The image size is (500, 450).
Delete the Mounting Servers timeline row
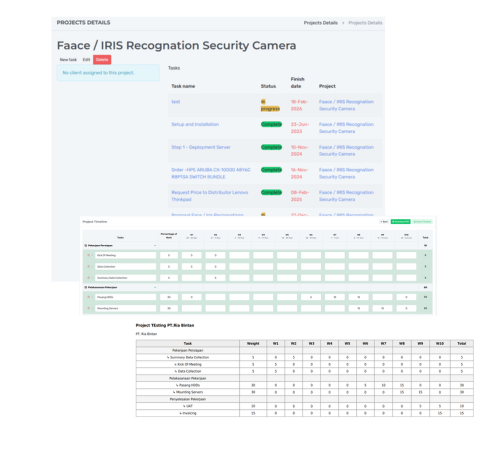(x=88, y=308)
